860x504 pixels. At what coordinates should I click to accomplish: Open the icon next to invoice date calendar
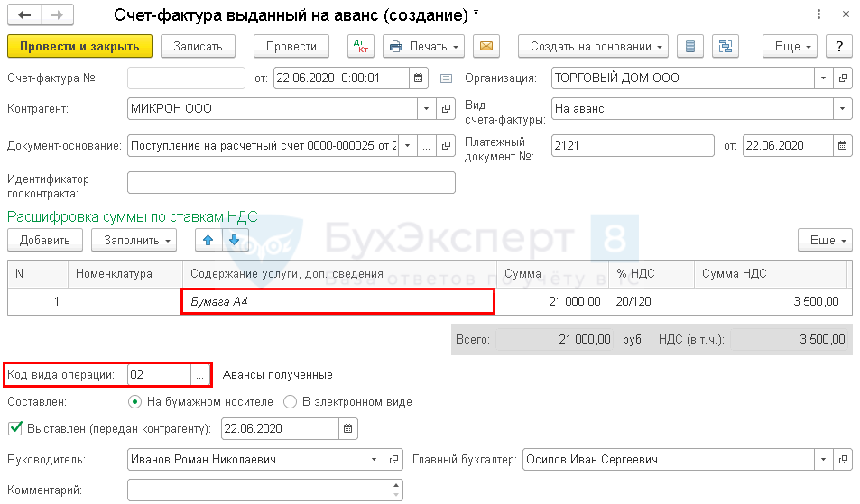click(x=447, y=78)
